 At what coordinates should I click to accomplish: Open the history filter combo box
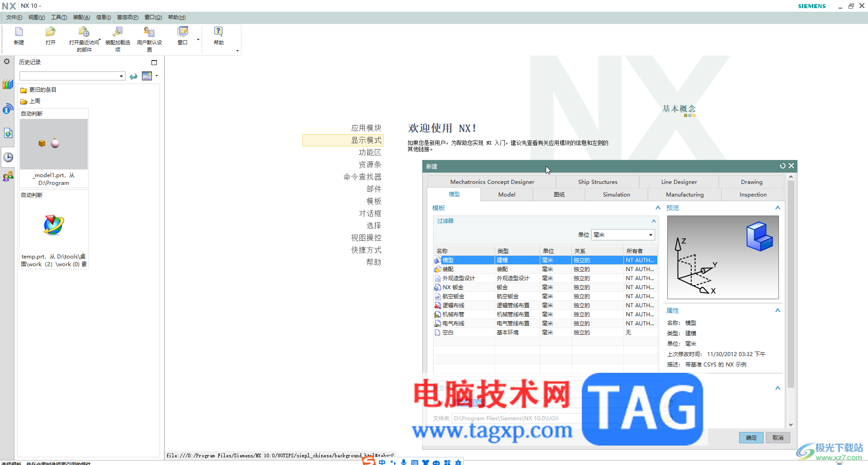pos(72,76)
